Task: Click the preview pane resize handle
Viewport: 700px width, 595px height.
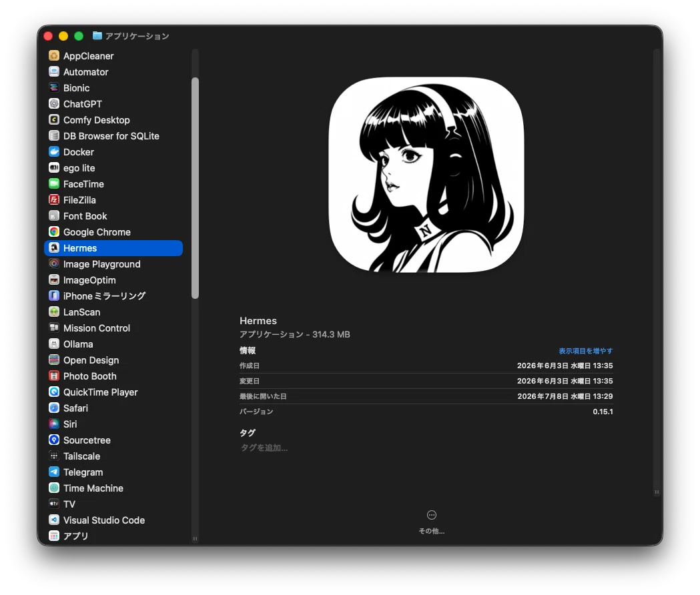Action: [x=657, y=492]
